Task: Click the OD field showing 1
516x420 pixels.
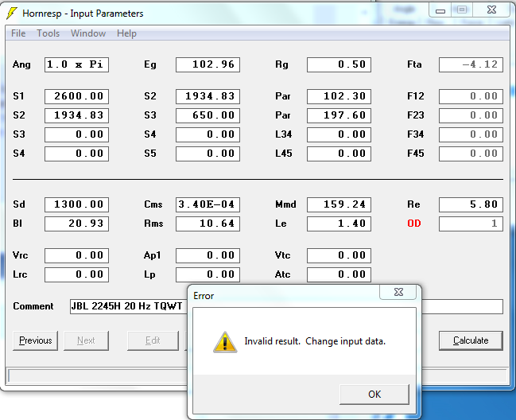Action: coord(471,224)
